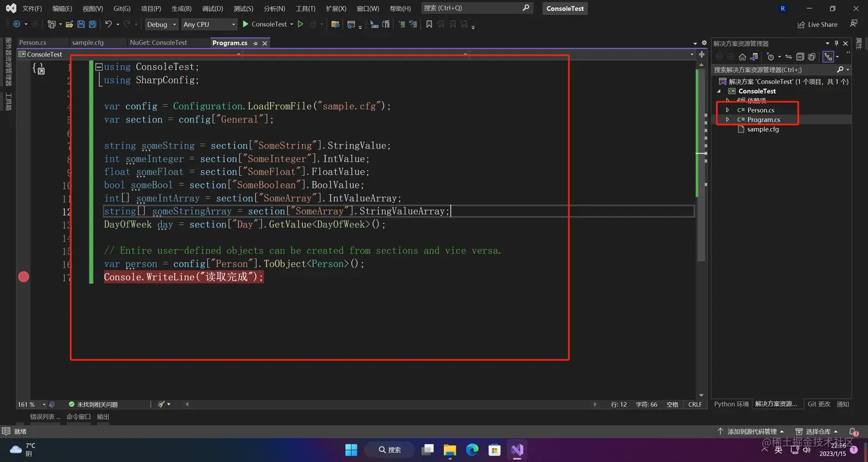Screen dimensions: 868x462
Task: Open the Git(G) menu
Action: coord(122,9)
